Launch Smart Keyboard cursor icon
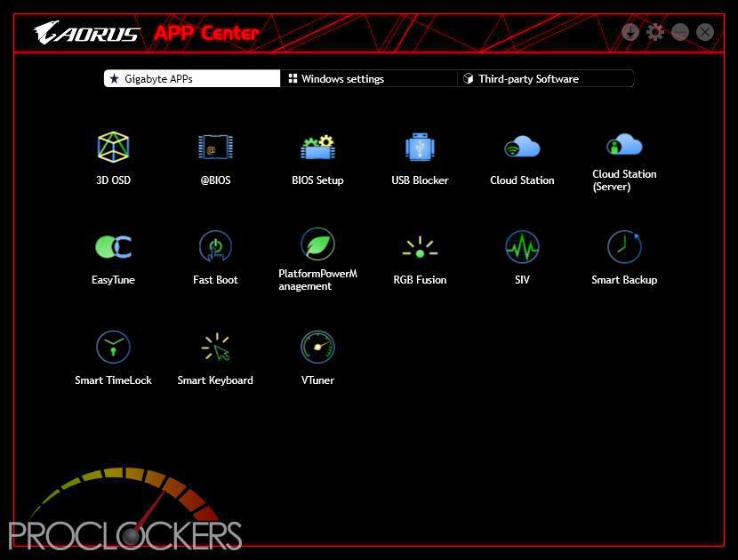The width and height of the screenshot is (738, 560). (x=215, y=348)
